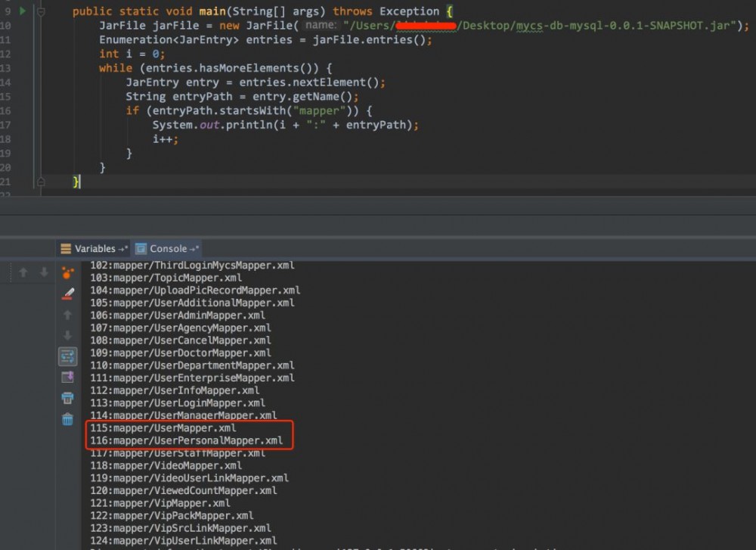Click console line 112 UserInfoMapper.xml

click(175, 391)
